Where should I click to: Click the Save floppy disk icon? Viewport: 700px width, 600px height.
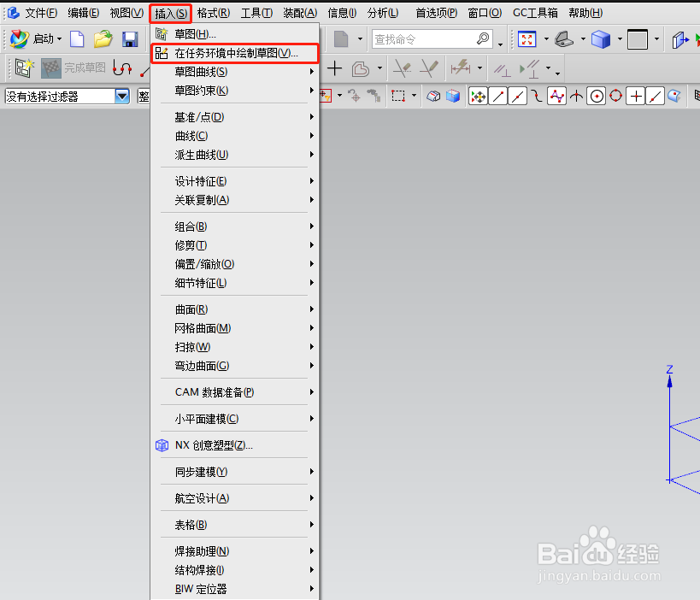pyautogui.click(x=130, y=39)
